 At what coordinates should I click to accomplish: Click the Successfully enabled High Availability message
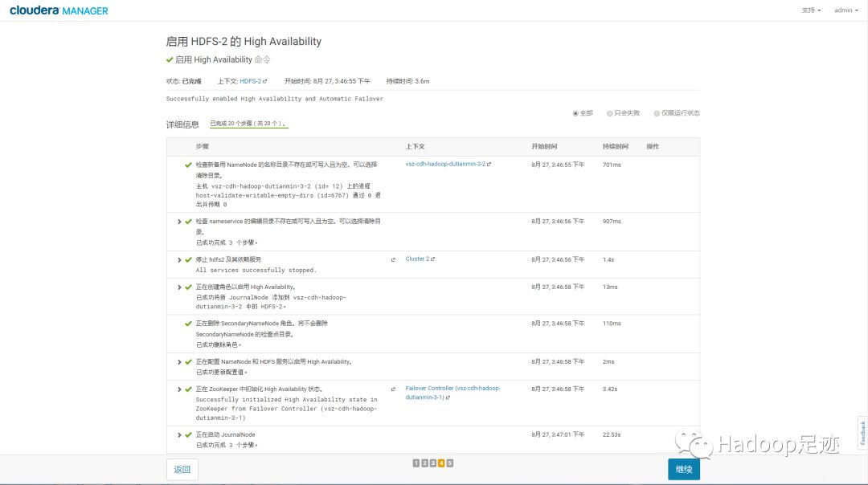(275, 99)
